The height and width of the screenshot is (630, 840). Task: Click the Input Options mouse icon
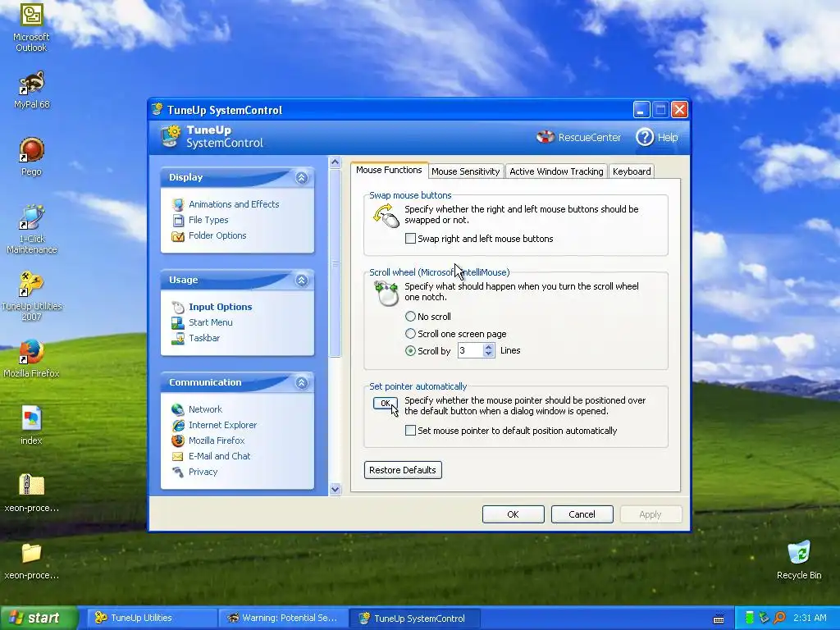pyautogui.click(x=178, y=307)
